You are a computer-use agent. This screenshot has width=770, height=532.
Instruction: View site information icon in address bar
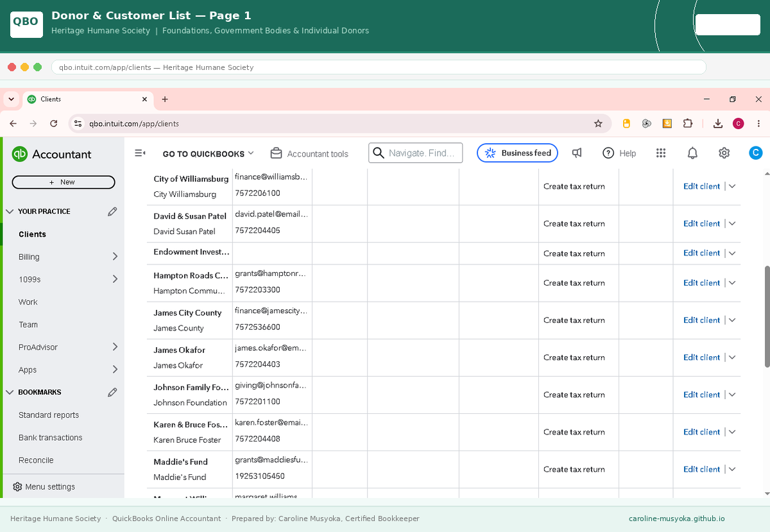point(78,124)
